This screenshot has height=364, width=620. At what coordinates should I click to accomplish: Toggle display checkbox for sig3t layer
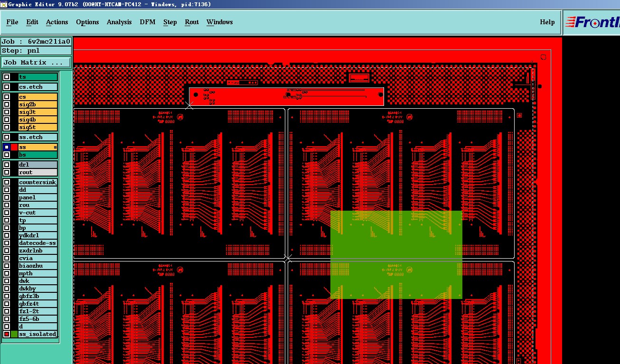tap(7, 112)
